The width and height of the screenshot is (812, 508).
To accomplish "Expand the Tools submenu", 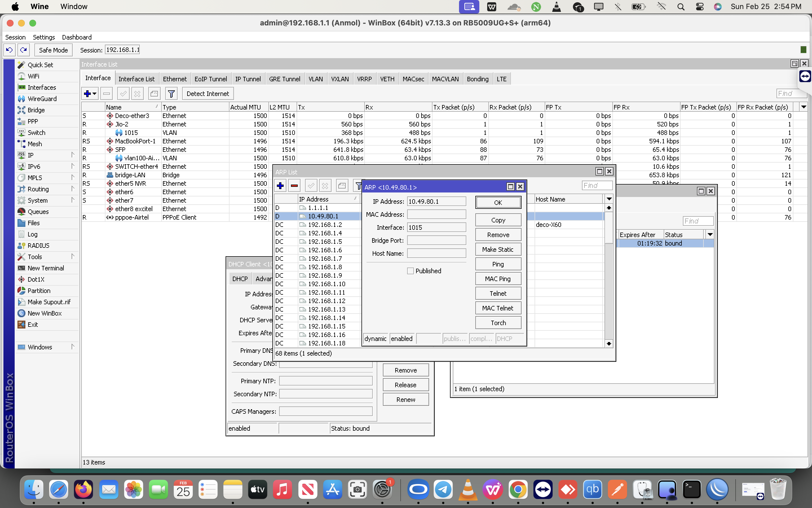I will point(47,257).
